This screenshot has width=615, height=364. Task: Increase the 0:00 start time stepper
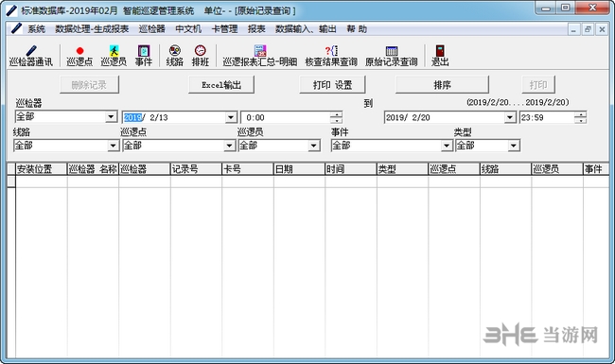click(x=337, y=114)
